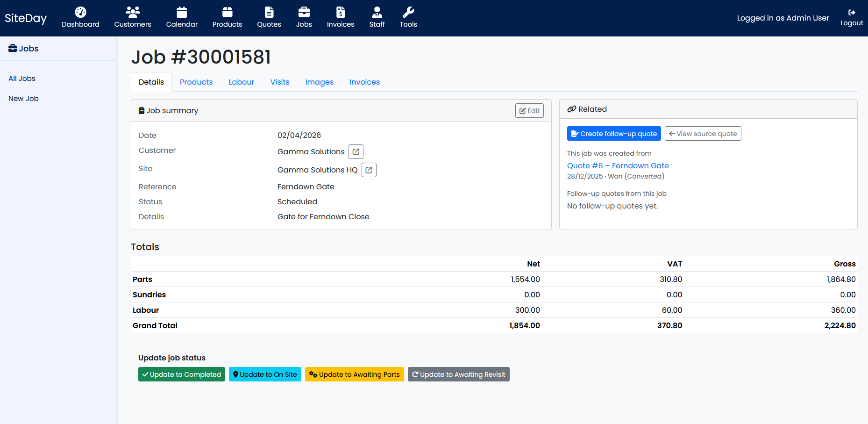This screenshot has height=424, width=868.
Task: Open the Quotes document icon
Action: tap(269, 12)
